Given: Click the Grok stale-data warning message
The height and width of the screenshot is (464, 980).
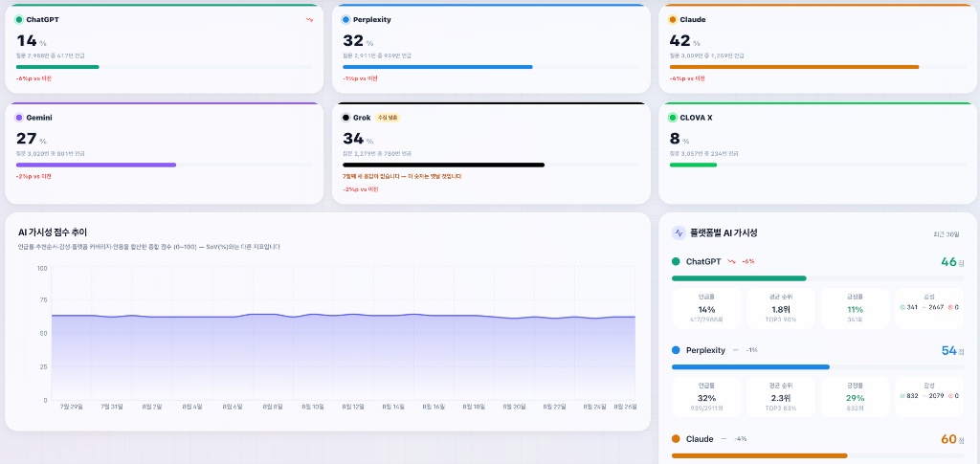Looking at the screenshot, I should pos(402,177).
